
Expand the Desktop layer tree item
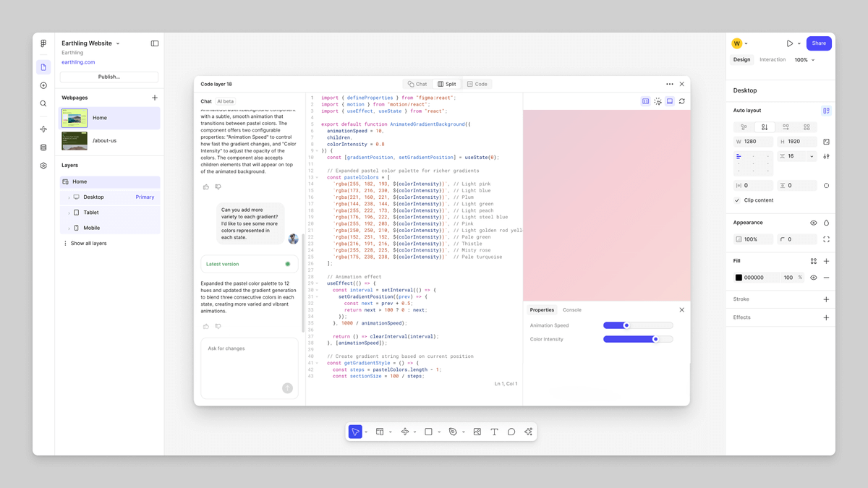coord(69,197)
